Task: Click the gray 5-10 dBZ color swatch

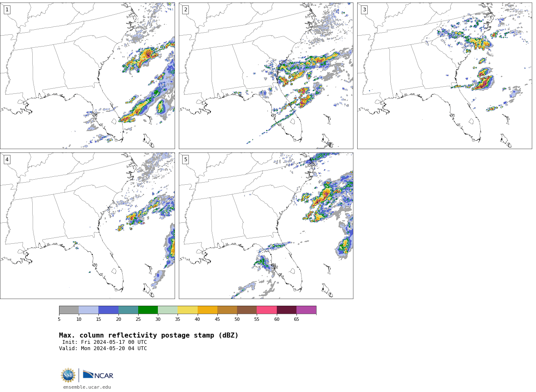Action: pos(69,310)
